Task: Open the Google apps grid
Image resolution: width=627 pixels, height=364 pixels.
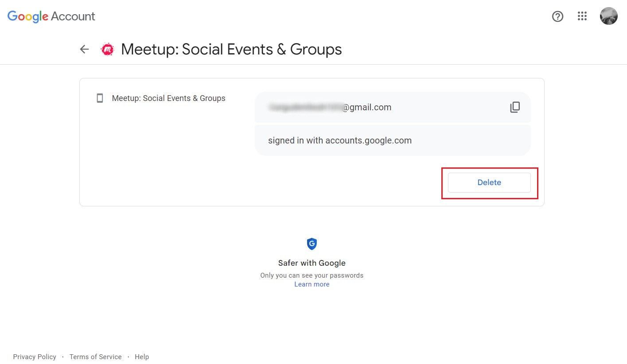Action: [x=582, y=16]
